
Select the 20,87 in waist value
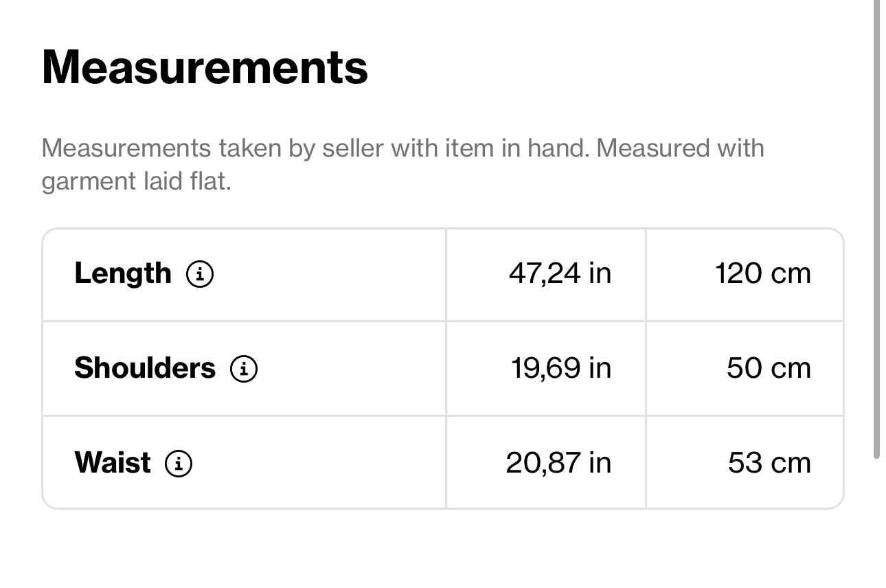tap(558, 462)
